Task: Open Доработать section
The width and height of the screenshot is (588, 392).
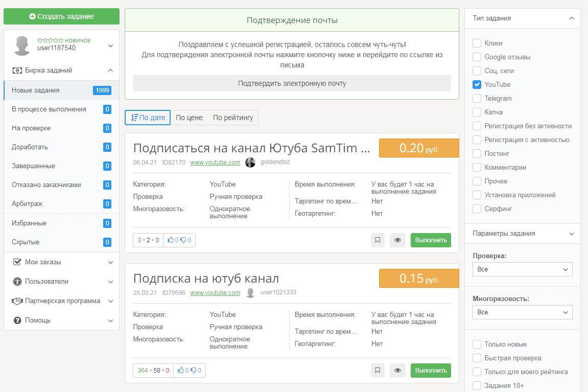Action: pos(61,147)
